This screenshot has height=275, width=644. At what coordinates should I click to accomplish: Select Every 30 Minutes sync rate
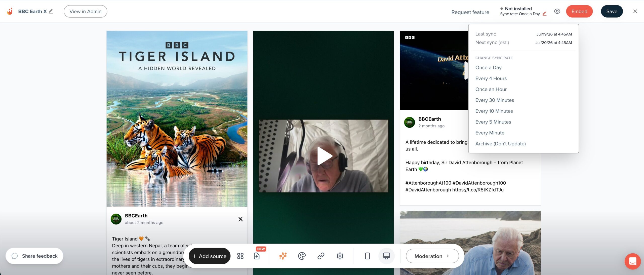[495, 100]
